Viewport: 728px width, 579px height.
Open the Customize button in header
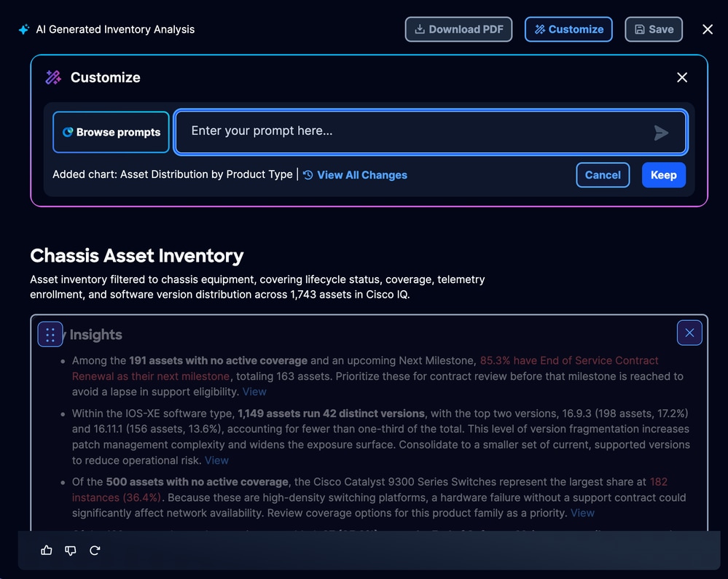pos(568,29)
